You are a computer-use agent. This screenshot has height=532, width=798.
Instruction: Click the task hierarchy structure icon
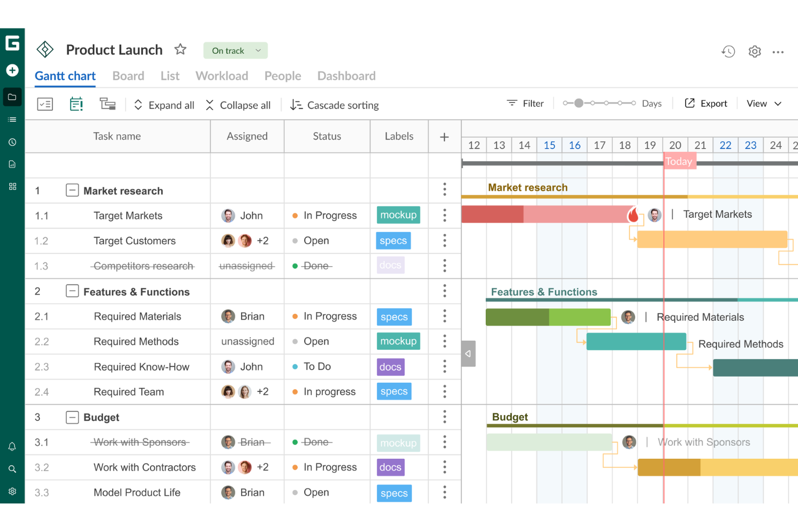coord(107,103)
